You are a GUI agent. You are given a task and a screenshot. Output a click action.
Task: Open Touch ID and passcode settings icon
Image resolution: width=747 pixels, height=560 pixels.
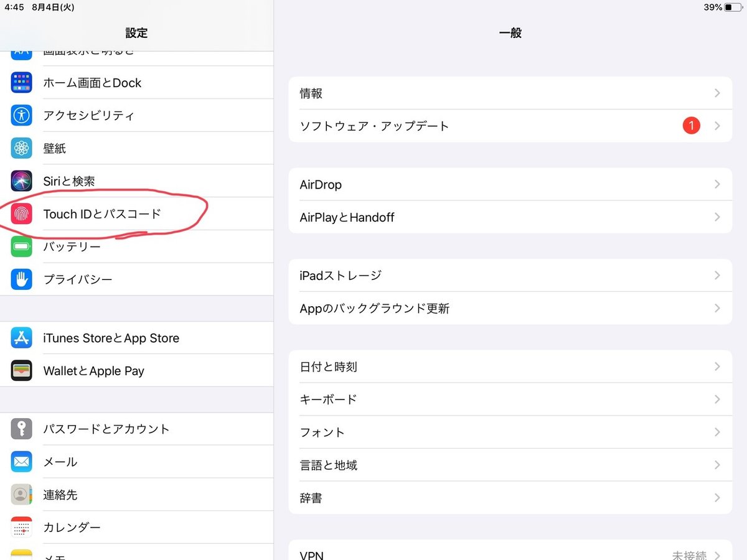[21, 213]
